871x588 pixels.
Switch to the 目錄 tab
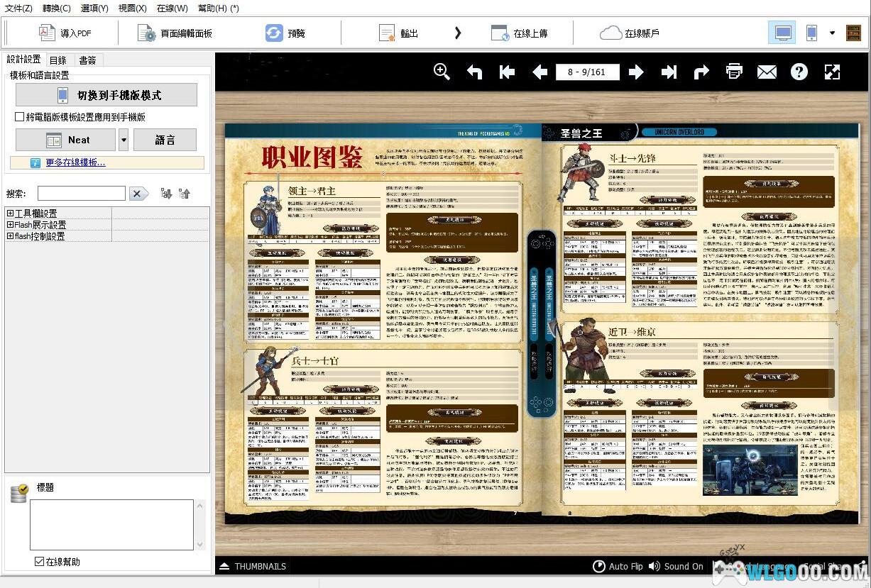point(58,60)
